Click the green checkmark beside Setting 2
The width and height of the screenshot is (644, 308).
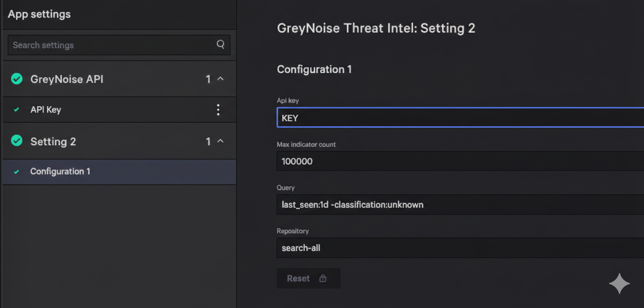pyautogui.click(x=17, y=141)
